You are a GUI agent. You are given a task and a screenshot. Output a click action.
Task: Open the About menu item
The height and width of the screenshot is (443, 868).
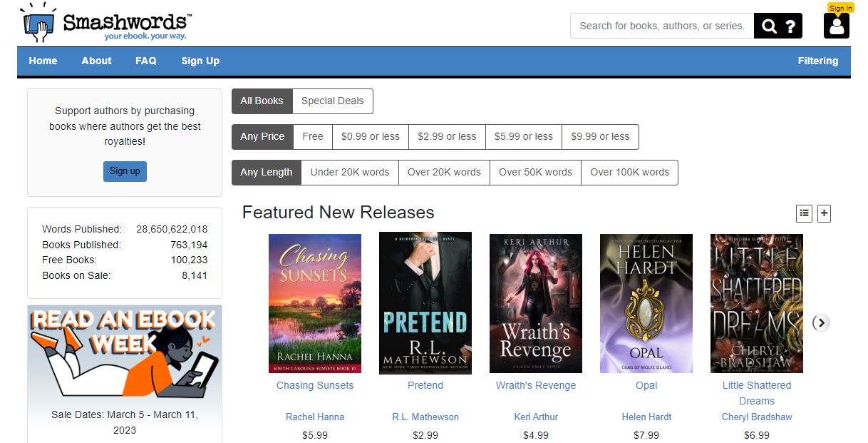[x=96, y=61]
